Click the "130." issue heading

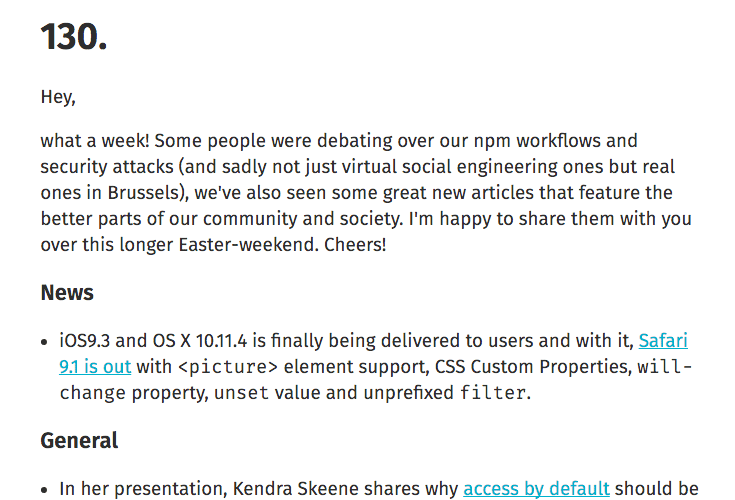[74, 39]
